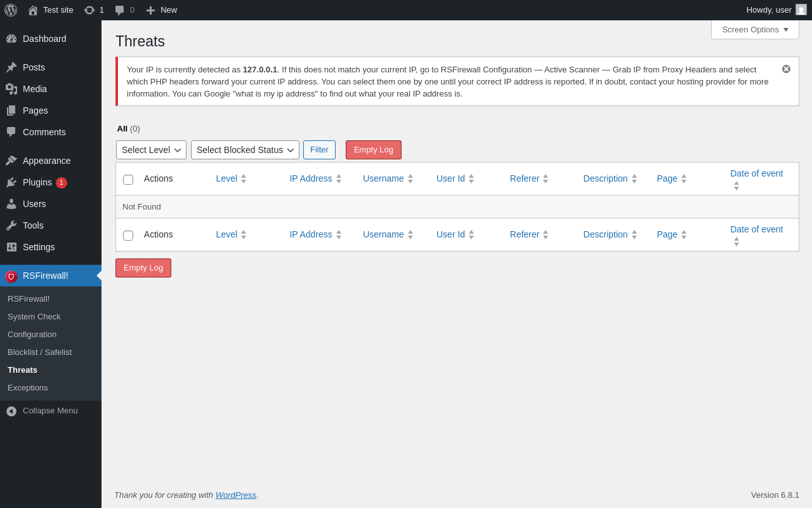
Task: Open the Select Level dropdown
Action: point(151,150)
